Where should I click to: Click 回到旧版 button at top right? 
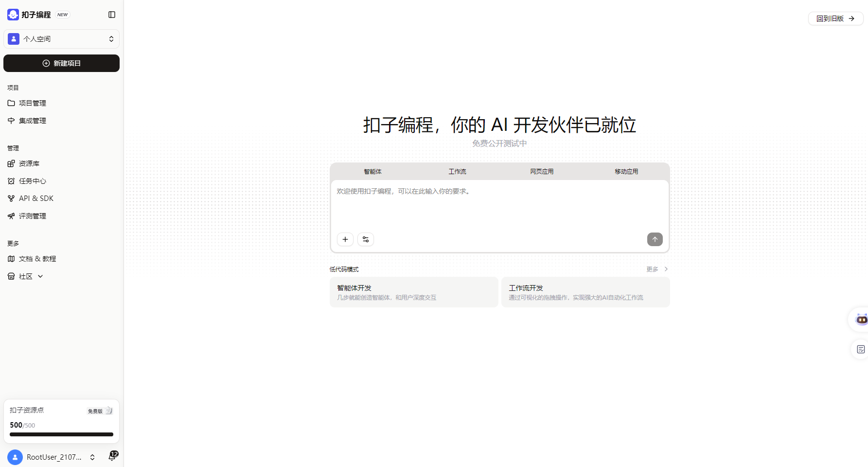pyautogui.click(x=835, y=18)
